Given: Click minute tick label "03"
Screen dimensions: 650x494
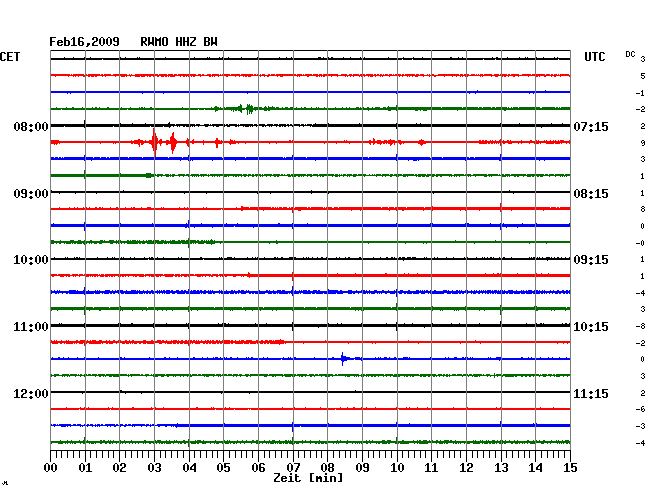Looking at the screenshot, I should pos(154,468).
